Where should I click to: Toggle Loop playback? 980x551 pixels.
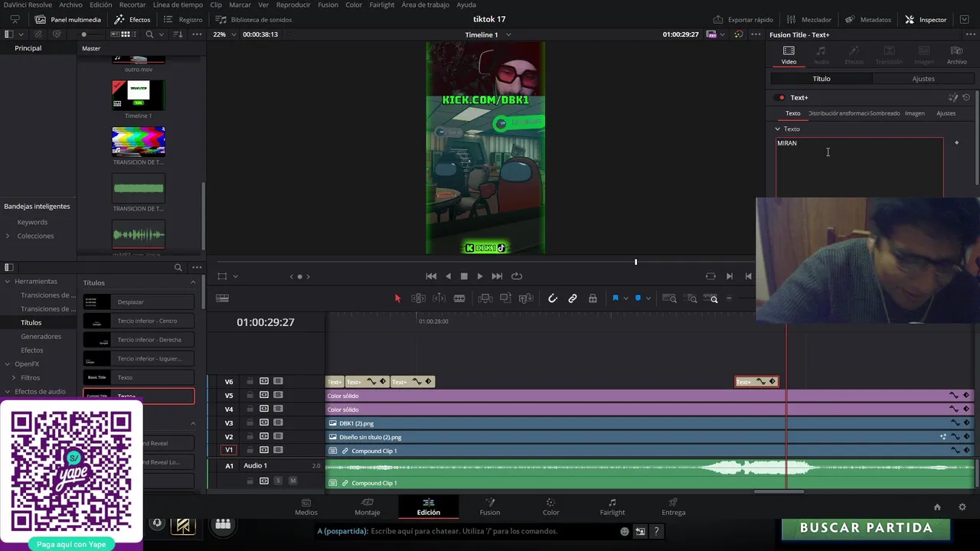click(517, 276)
